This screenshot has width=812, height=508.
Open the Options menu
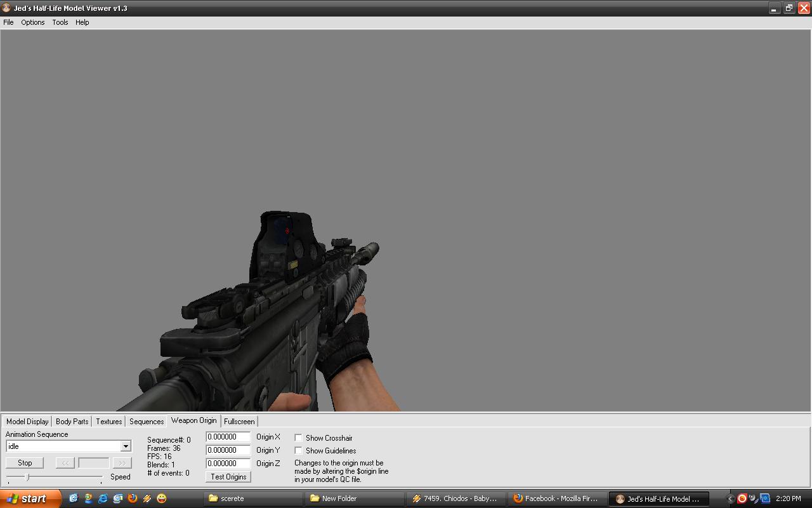pos(33,22)
